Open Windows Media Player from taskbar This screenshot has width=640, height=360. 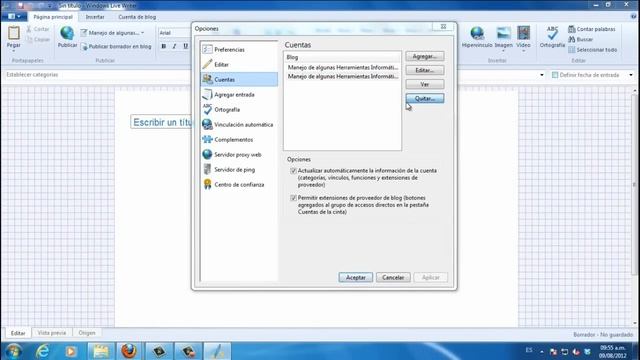tap(71, 351)
